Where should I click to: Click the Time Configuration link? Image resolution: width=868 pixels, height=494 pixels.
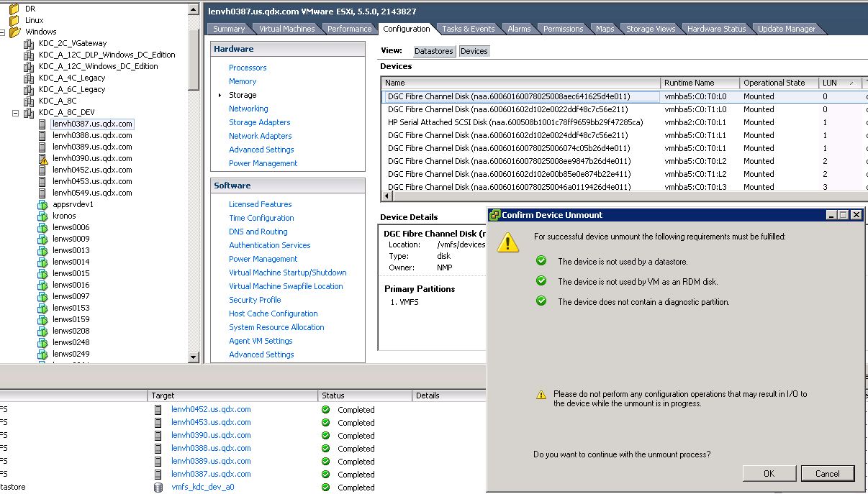coord(261,218)
